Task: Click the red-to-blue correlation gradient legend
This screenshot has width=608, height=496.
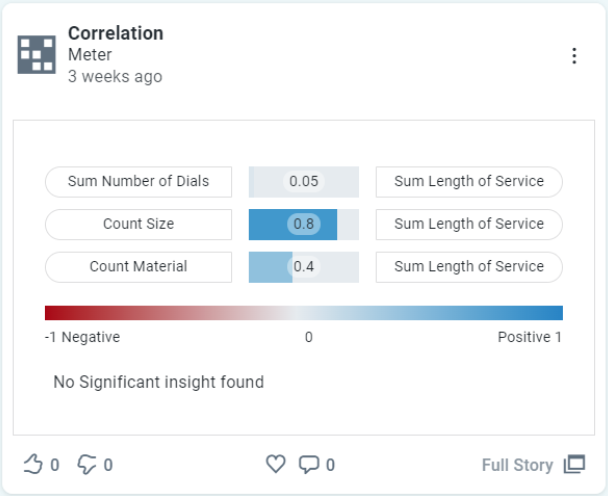Action: point(303,312)
